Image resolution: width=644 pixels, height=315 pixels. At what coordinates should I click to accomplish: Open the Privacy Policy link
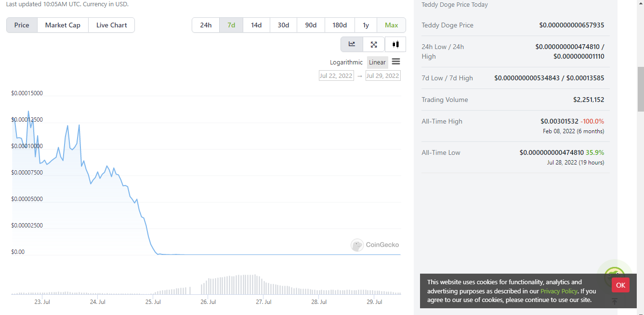click(x=559, y=291)
